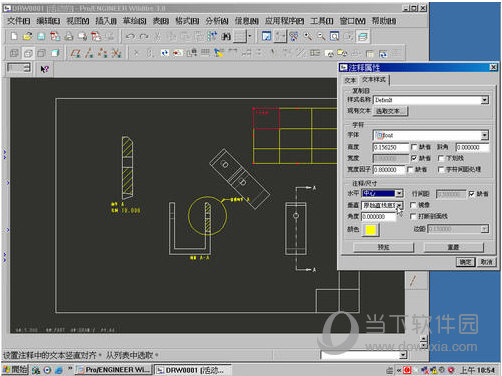Screen dimensions: 502x376
Task: Click the Redo arrow icon
Action: [x=144, y=36]
